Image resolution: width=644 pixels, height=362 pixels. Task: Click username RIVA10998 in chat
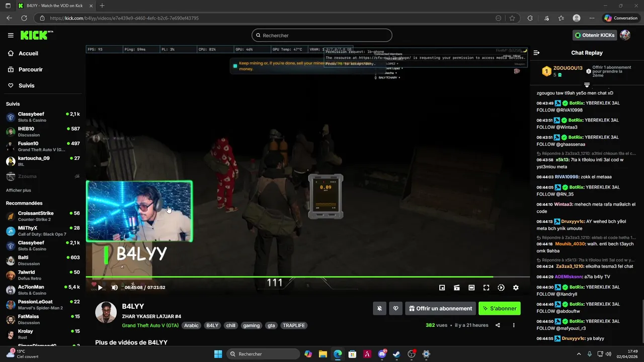pyautogui.click(x=567, y=177)
